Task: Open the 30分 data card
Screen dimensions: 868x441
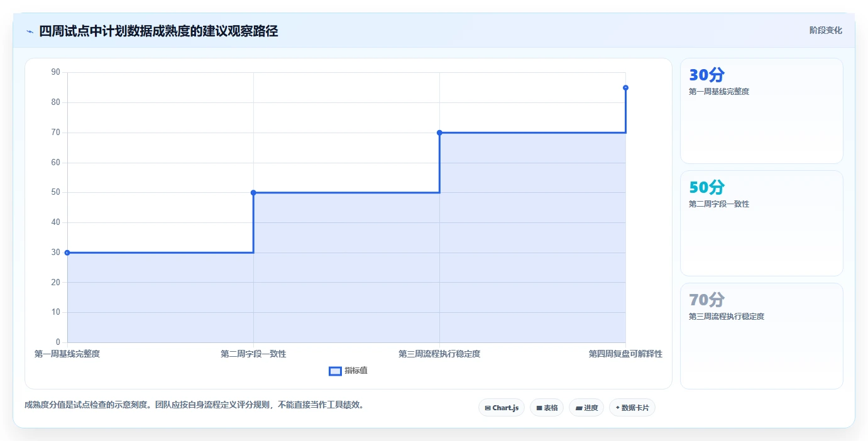Action: 761,111
